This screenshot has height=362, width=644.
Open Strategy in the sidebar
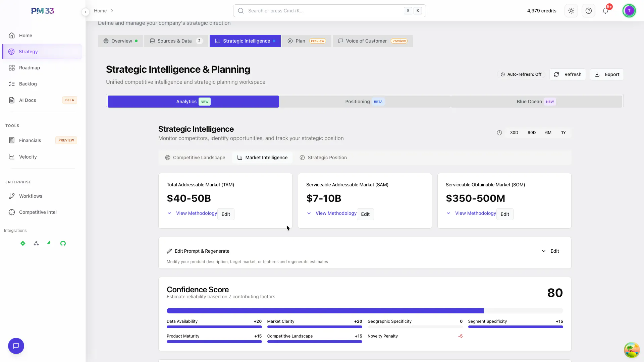click(x=42, y=52)
